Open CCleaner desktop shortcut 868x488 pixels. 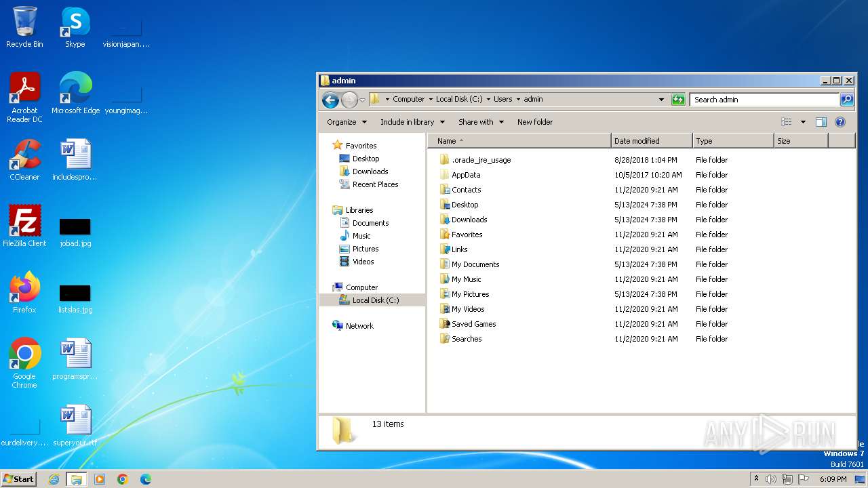pyautogui.click(x=24, y=159)
